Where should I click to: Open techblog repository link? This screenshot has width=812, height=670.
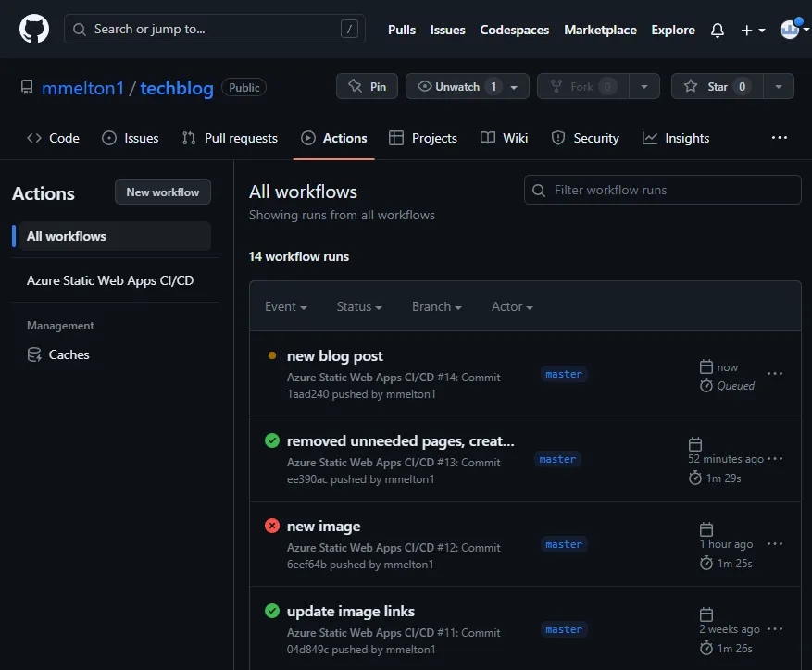point(177,88)
